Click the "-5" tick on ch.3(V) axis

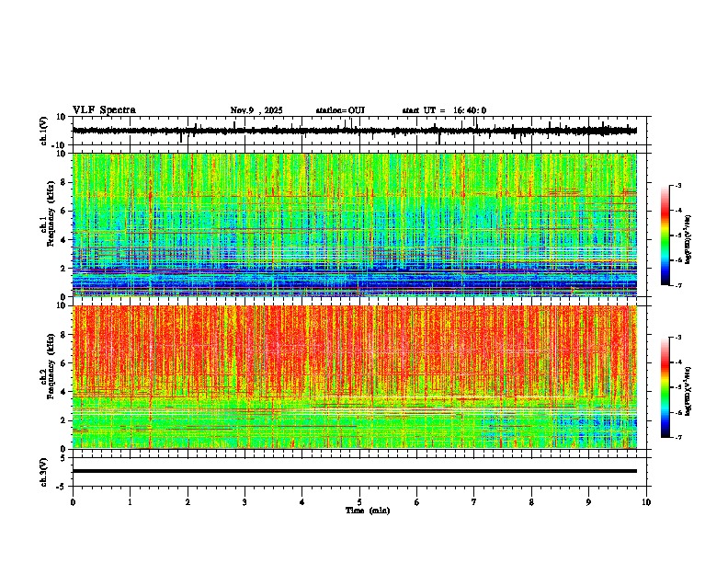(x=63, y=486)
